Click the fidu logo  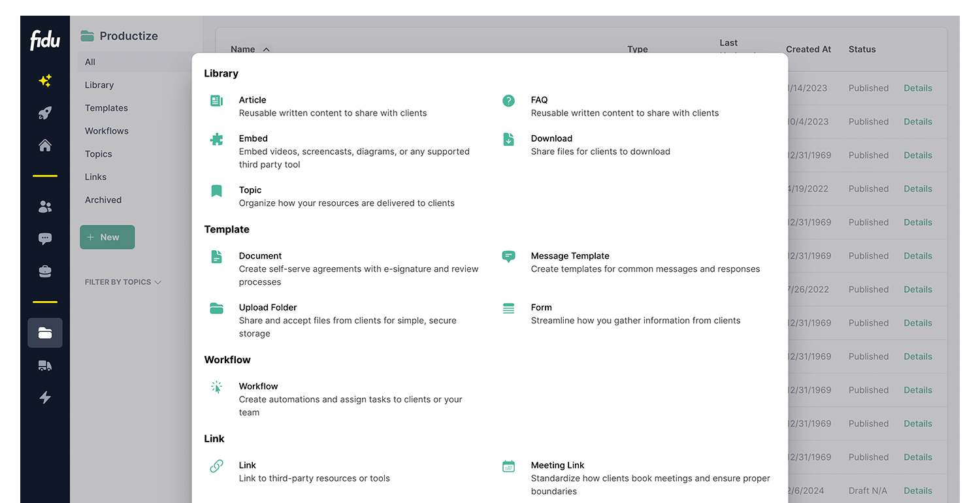[x=45, y=41]
